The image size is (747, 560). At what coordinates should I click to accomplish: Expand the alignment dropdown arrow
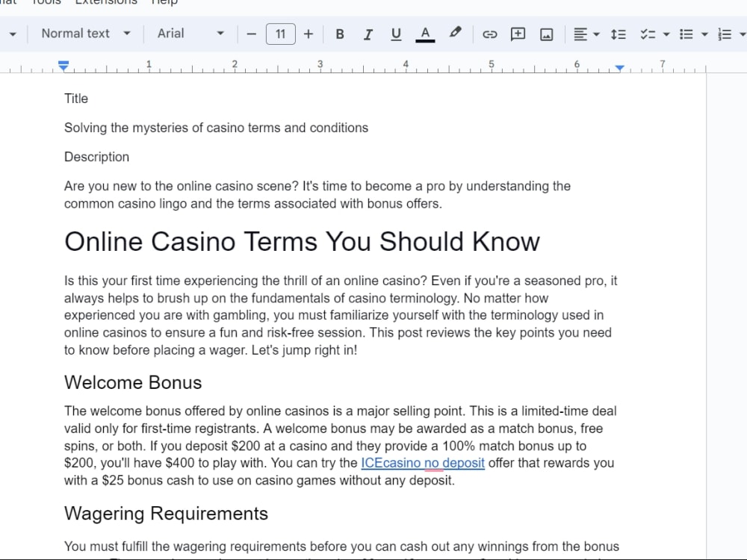tap(596, 34)
